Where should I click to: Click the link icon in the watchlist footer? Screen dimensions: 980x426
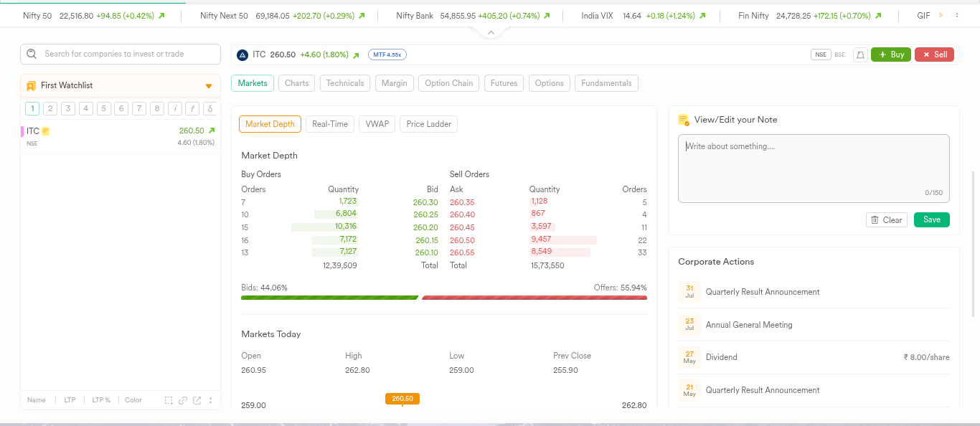click(x=183, y=400)
